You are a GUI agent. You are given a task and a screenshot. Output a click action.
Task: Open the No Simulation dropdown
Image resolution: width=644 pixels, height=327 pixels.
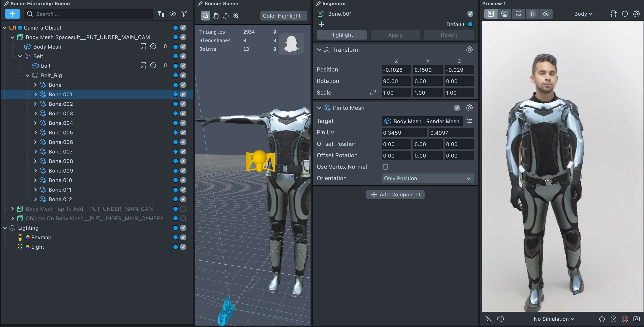tap(554, 319)
